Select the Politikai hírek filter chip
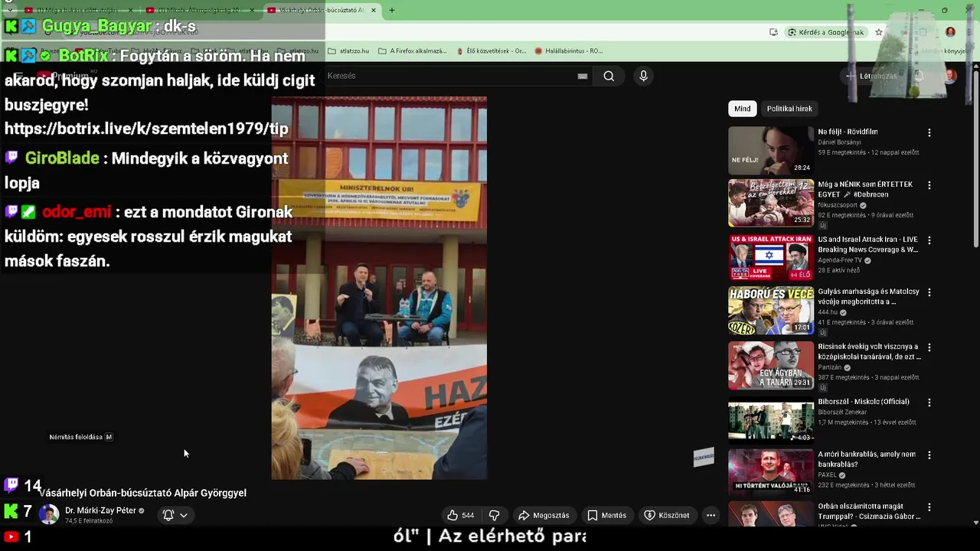The image size is (980, 551). click(789, 109)
